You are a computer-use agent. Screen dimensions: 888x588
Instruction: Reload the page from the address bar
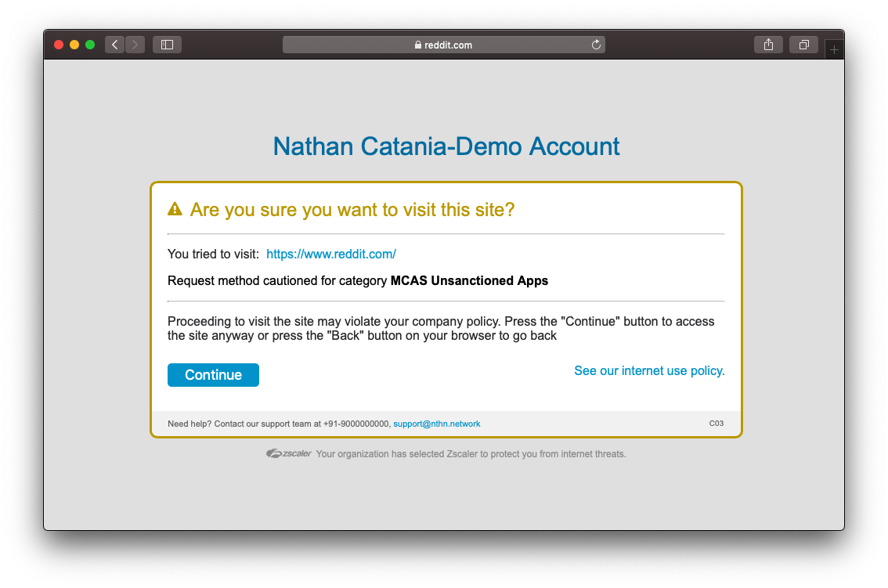click(596, 45)
